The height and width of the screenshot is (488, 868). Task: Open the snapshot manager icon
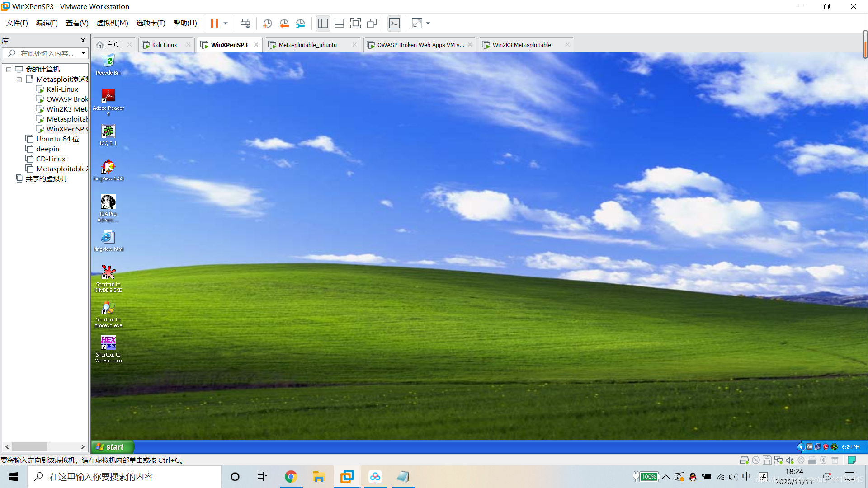301,23
